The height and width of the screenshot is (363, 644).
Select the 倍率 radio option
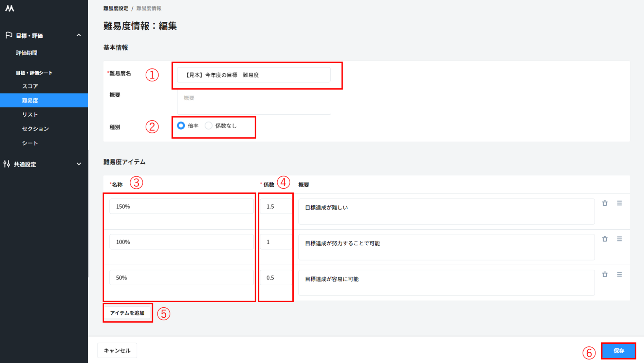coord(181,126)
